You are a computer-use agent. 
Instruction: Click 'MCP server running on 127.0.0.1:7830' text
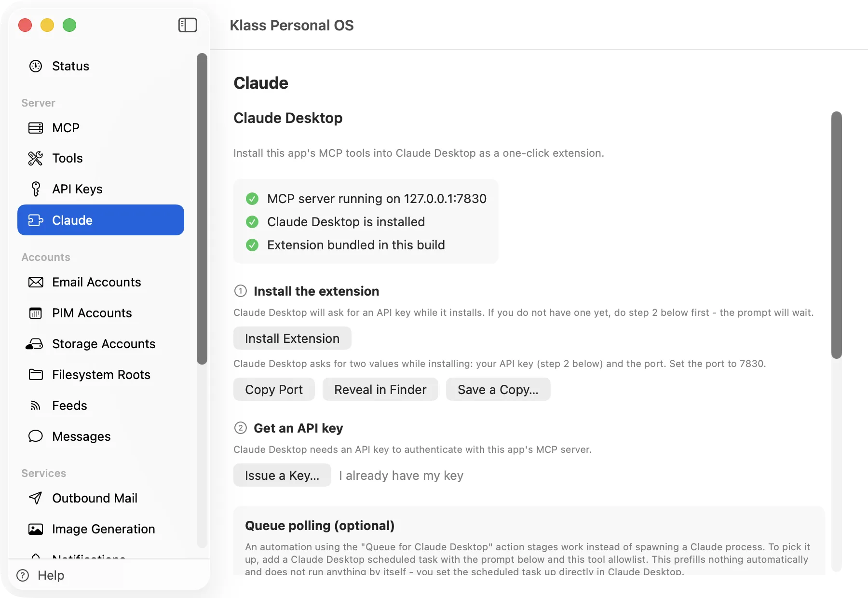[x=377, y=199]
